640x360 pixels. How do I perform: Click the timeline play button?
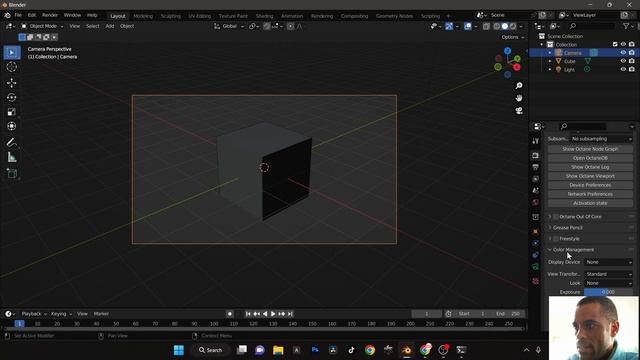273,314
